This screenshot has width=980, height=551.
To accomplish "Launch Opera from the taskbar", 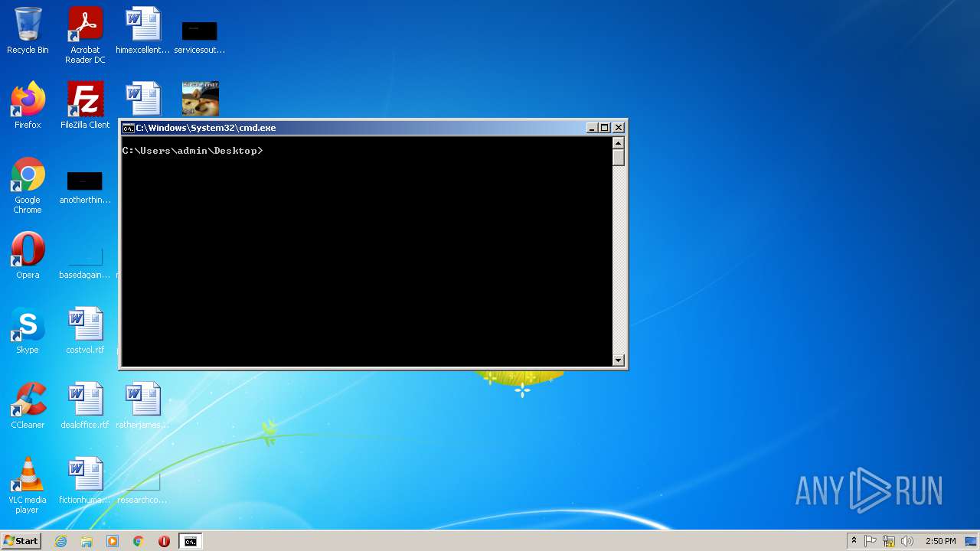I will (164, 541).
